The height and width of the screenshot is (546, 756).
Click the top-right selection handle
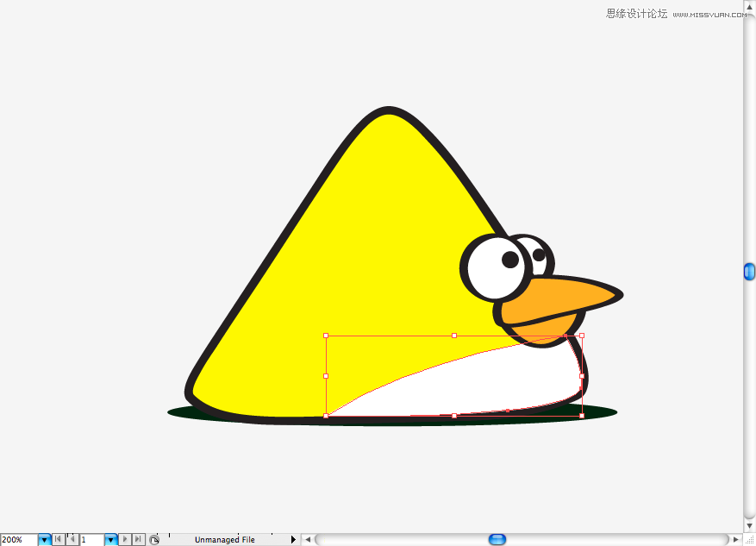tap(582, 336)
